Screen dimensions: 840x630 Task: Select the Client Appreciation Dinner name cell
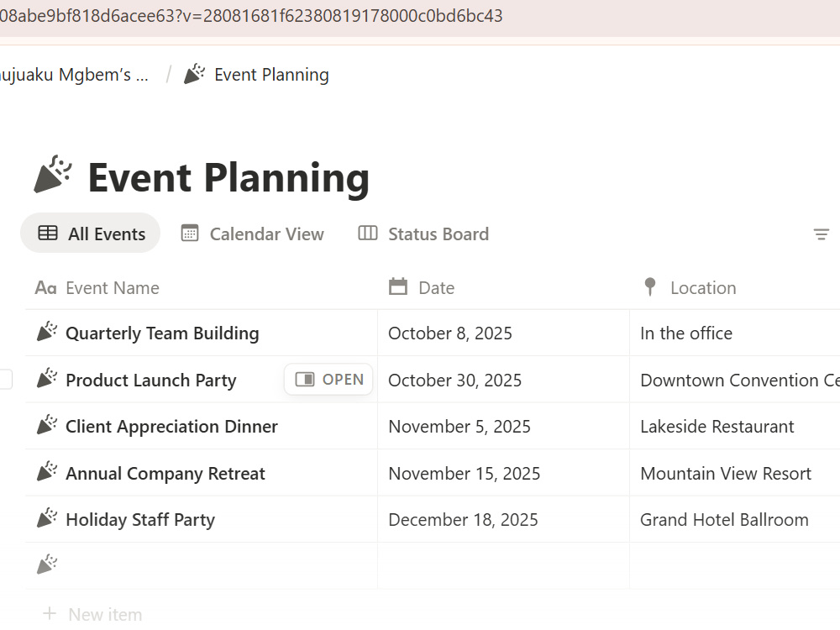click(x=201, y=426)
